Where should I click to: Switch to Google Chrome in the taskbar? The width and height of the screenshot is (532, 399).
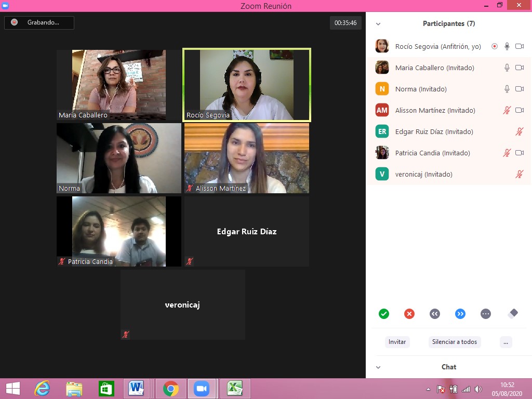170,389
